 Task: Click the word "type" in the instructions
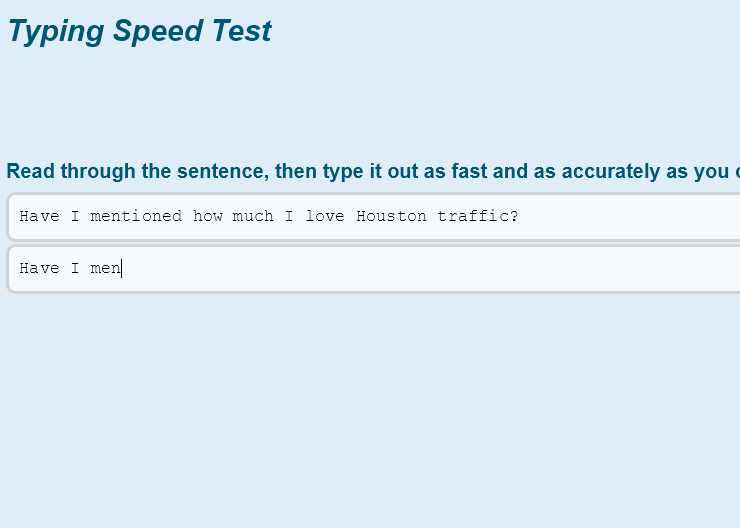(x=343, y=171)
